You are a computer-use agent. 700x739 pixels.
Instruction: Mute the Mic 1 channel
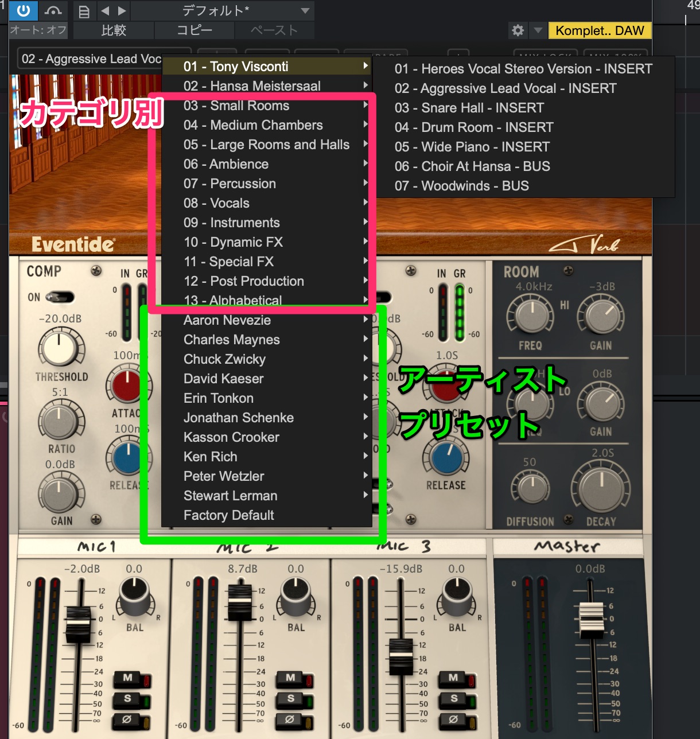128,678
